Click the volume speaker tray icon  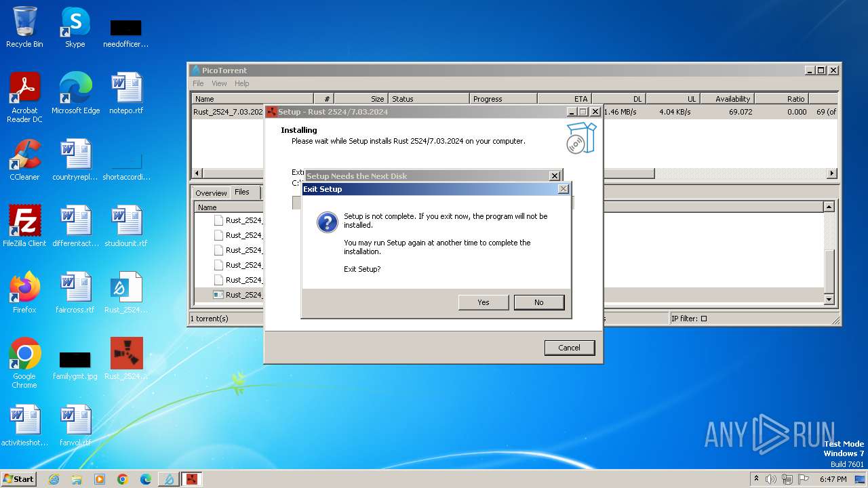point(771,479)
